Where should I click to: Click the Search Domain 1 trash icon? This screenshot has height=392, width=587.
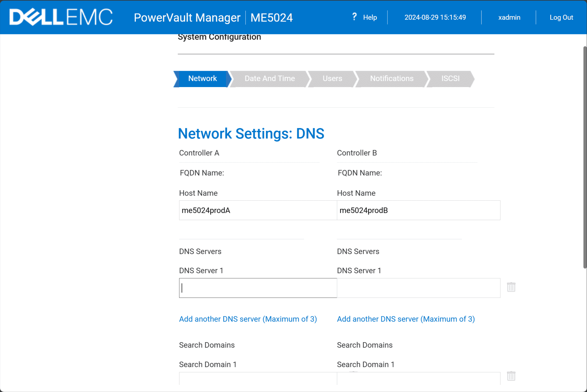[511, 376]
